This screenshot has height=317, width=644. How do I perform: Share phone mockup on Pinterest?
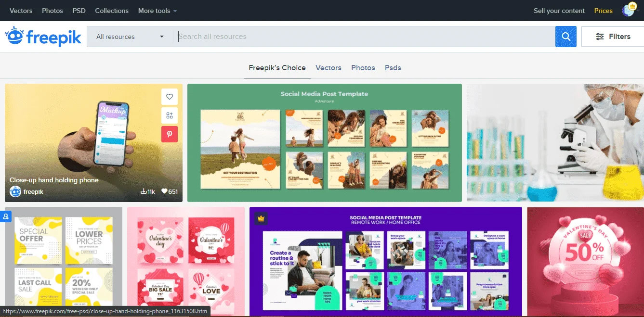(x=170, y=134)
